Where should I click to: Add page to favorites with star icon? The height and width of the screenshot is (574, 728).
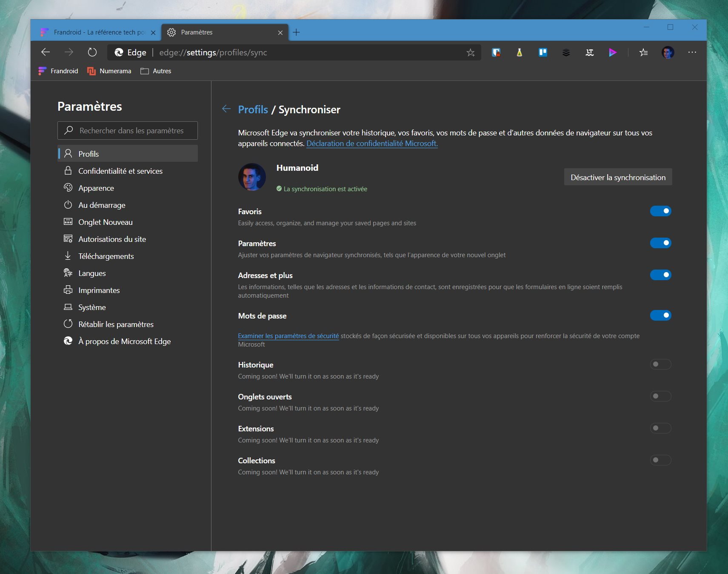pyautogui.click(x=471, y=52)
